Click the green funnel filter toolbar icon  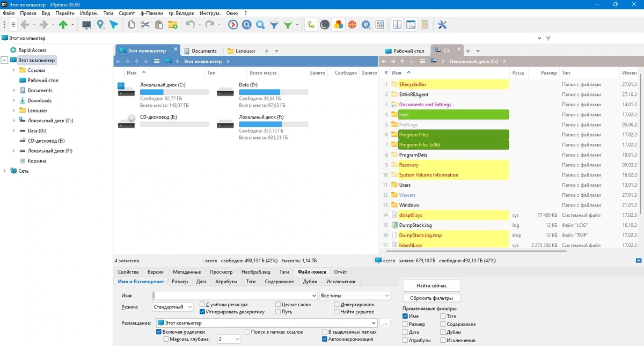(x=288, y=25)
